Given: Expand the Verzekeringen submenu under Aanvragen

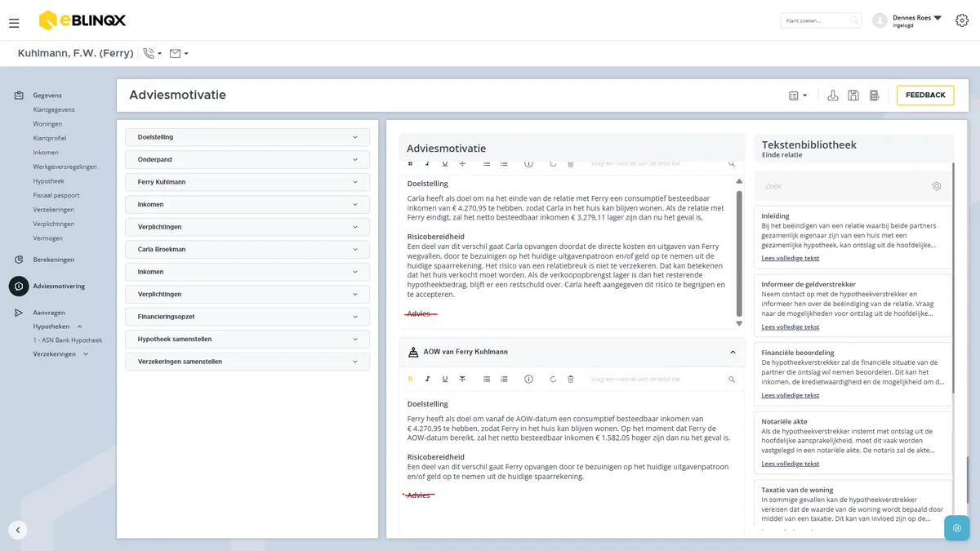Looking at the screenshot, I should tap(86, 354).
